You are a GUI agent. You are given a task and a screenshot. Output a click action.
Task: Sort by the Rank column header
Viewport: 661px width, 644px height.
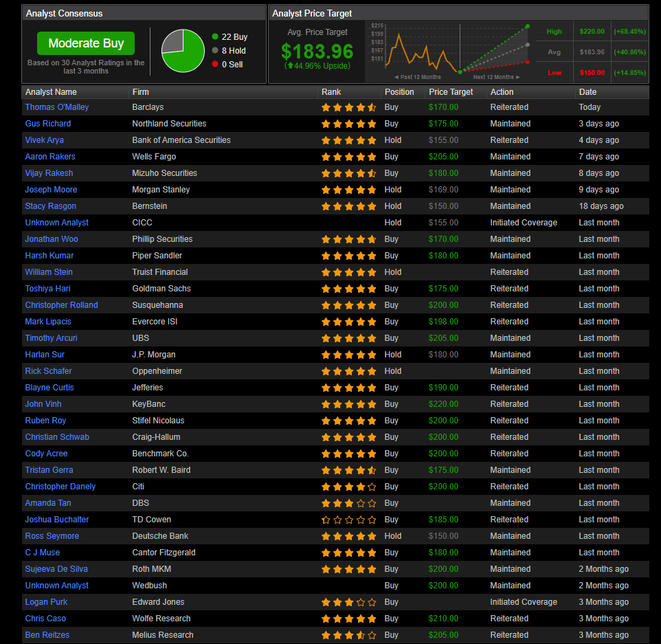[x=331, y=92]
